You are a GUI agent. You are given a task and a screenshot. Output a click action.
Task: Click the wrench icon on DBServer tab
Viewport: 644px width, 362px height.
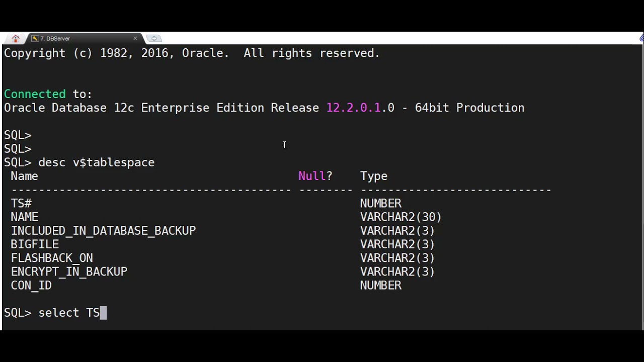[x=35, y=38]
